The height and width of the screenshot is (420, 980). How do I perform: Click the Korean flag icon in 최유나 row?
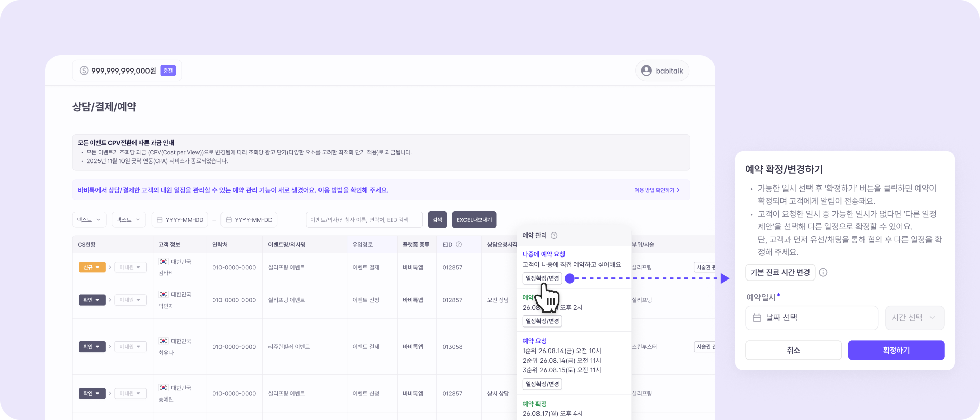[x=163, y=341]
